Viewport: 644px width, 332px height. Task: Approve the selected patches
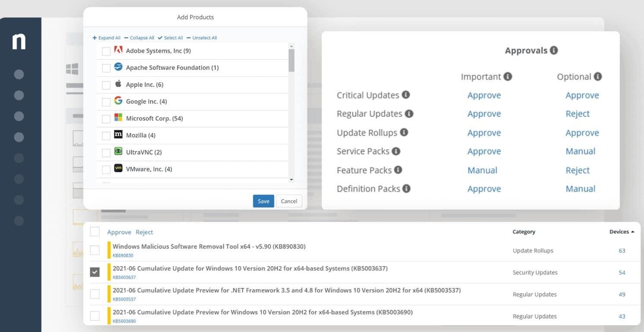click(x=119, y=232)
